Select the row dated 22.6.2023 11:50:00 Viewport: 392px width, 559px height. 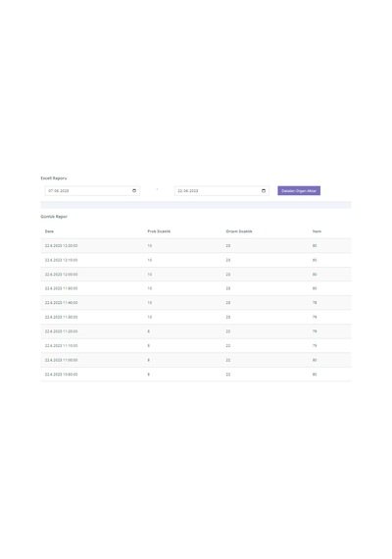[x=196, y=288]
